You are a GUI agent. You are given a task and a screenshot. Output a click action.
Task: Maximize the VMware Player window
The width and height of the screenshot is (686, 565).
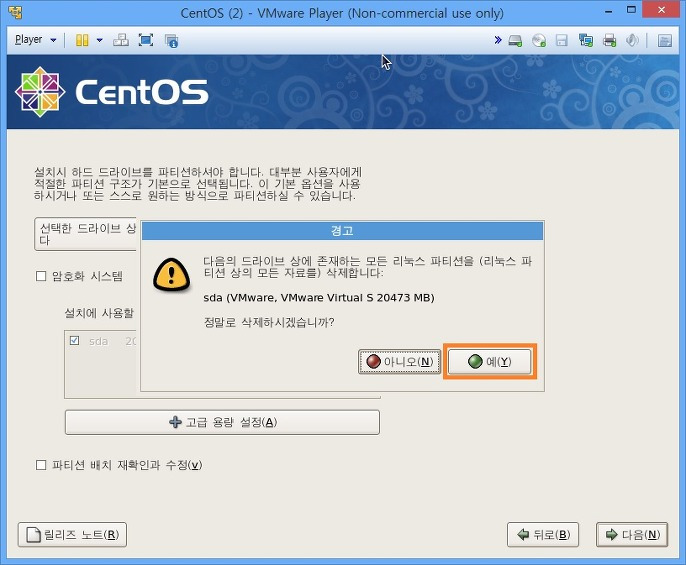tap(631, 10)
